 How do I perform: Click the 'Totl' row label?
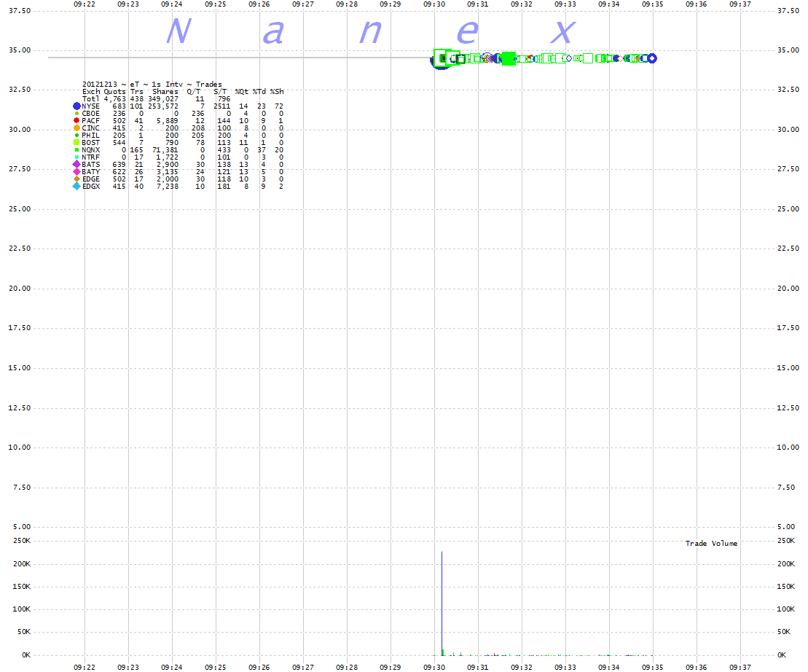point(90,98)
